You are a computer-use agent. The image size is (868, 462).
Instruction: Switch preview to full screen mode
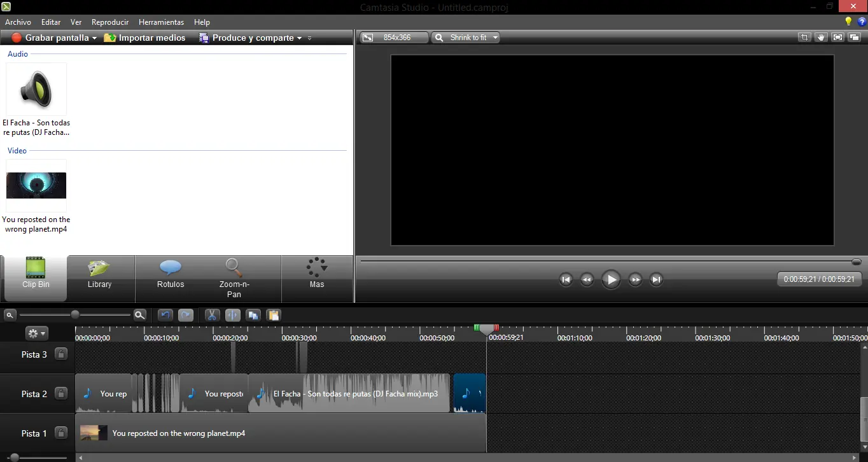tap(837, 38)
